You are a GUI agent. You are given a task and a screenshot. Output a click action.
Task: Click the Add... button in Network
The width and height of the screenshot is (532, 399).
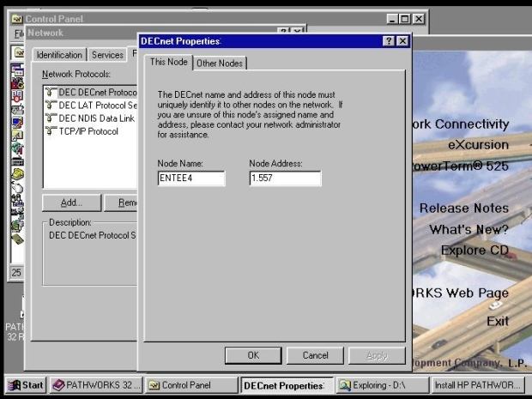pyautogui.click(x=71, y=203)
